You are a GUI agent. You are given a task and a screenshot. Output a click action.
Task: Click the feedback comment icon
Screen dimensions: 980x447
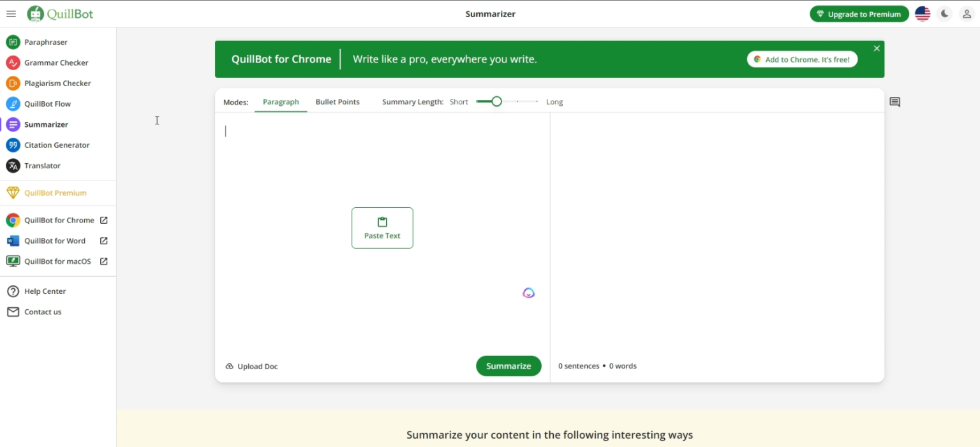pyautogui.click(x=895, y=102)
